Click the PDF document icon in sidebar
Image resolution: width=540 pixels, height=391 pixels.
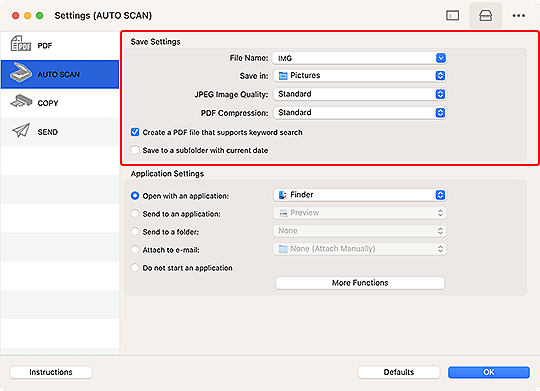pyautogui.click(x=21, y=44)
